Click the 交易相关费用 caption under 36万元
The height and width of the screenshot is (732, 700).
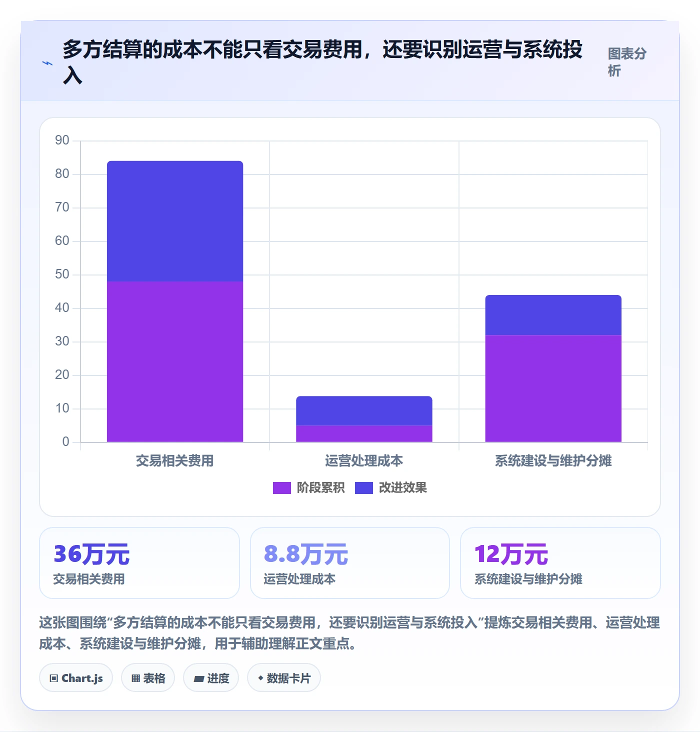(x=89, y=579)
